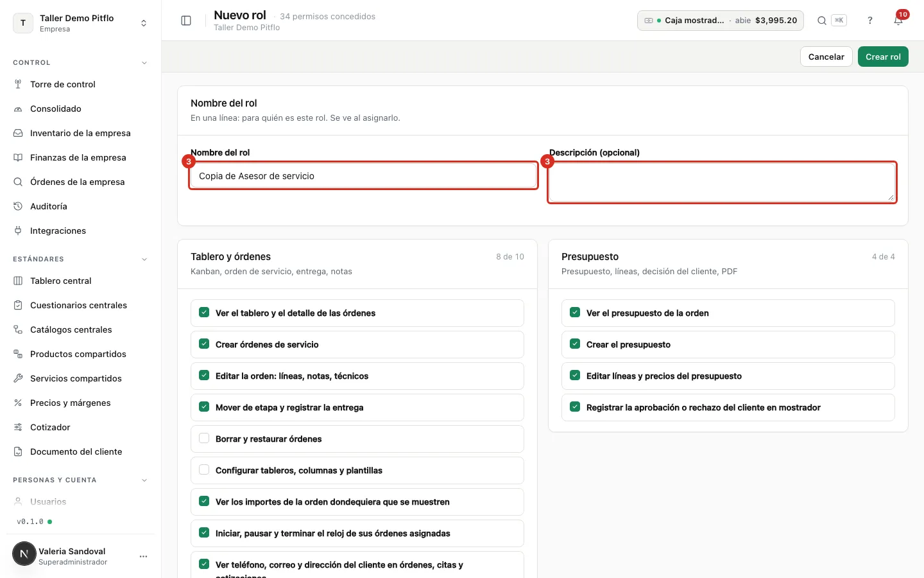
Task: Click the Cuestionarios centrales icon
Action: [x=18, y=305]
